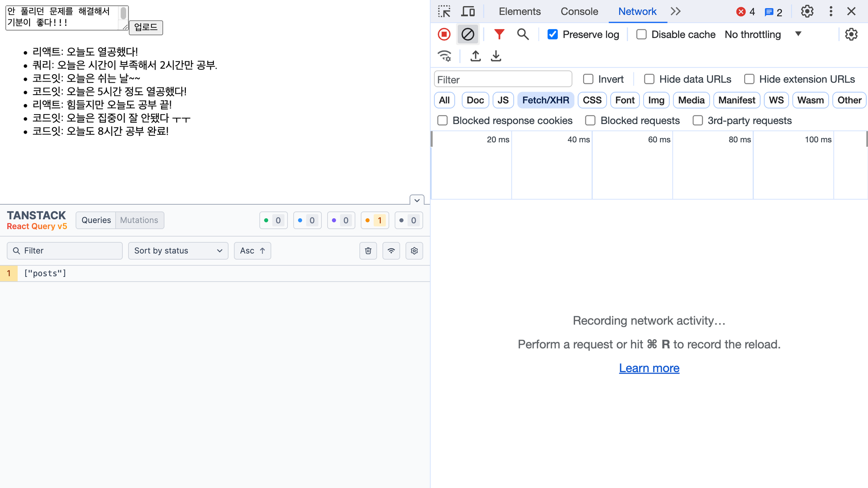The image size is (868, 488).
Task: Enable Disable cache checkbox
Action: pos(641,34)
